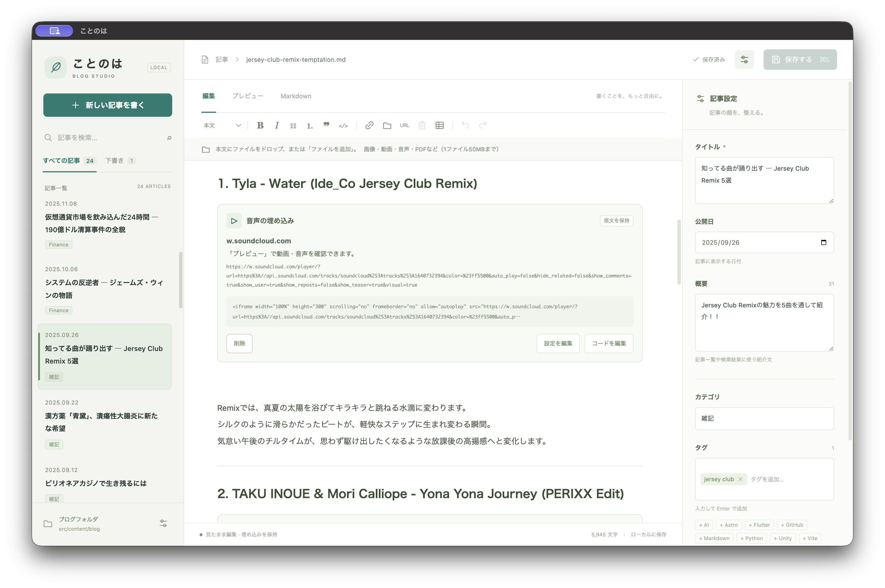Switch to the Markdown tab
Screen dimensions: 885x588
(296, 96)
